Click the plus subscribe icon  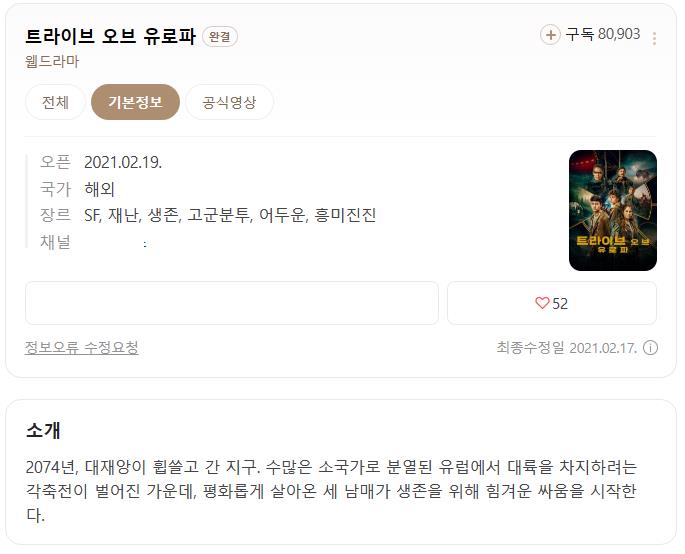(550, 35)
